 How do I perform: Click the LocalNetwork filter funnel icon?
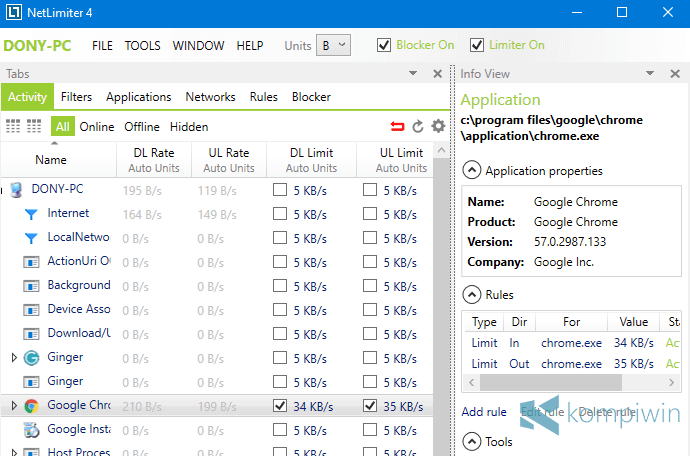pos(31,238)
